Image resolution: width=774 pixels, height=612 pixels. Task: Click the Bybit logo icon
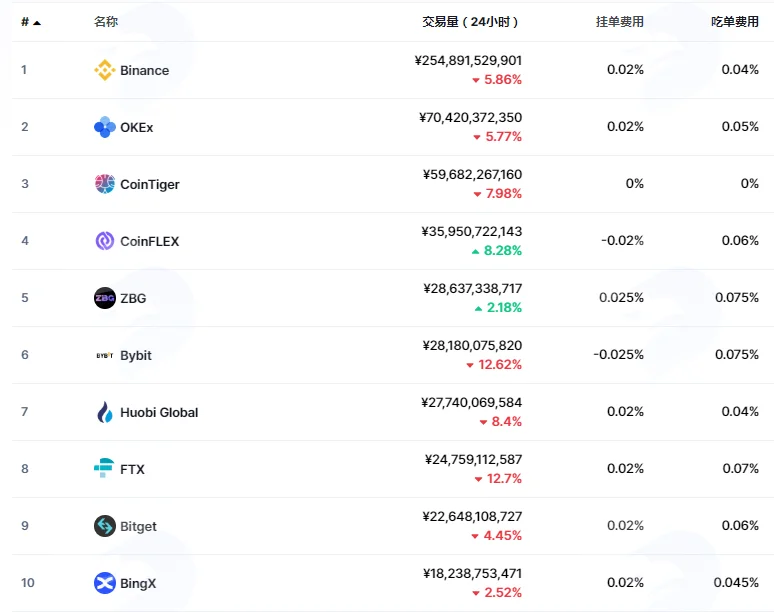click(105, 355)
